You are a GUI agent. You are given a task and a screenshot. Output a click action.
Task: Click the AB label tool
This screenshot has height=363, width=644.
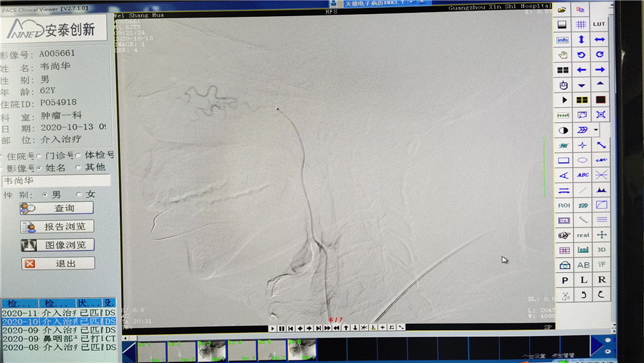pyautogui.click(x=583, y=265)
